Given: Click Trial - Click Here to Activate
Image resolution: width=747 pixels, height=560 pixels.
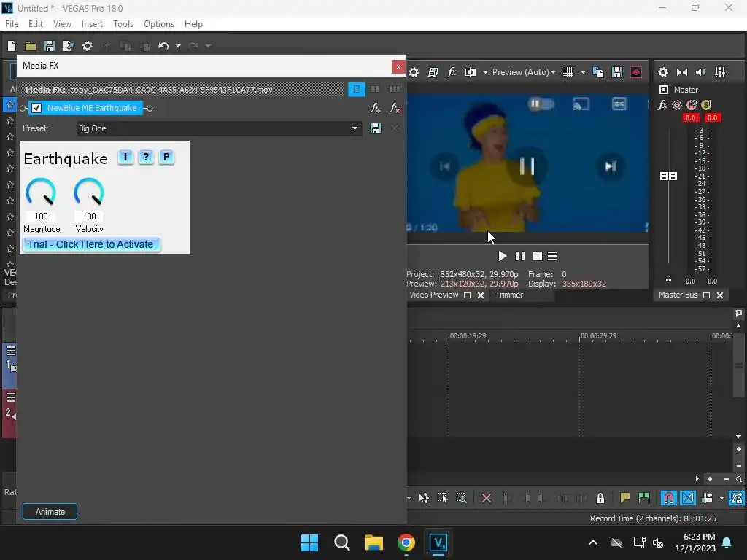Looking at the screenshot, I should pos(90,244).
